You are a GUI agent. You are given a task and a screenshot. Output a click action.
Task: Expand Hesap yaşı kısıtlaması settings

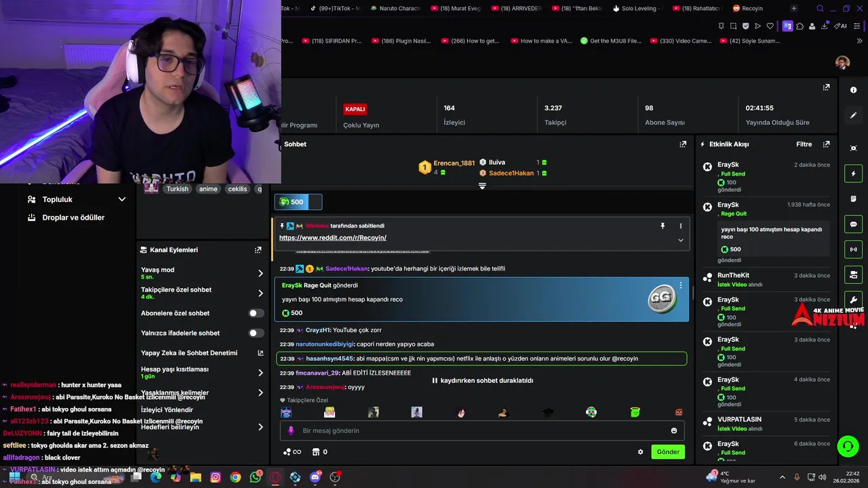[x=260, y=373]
